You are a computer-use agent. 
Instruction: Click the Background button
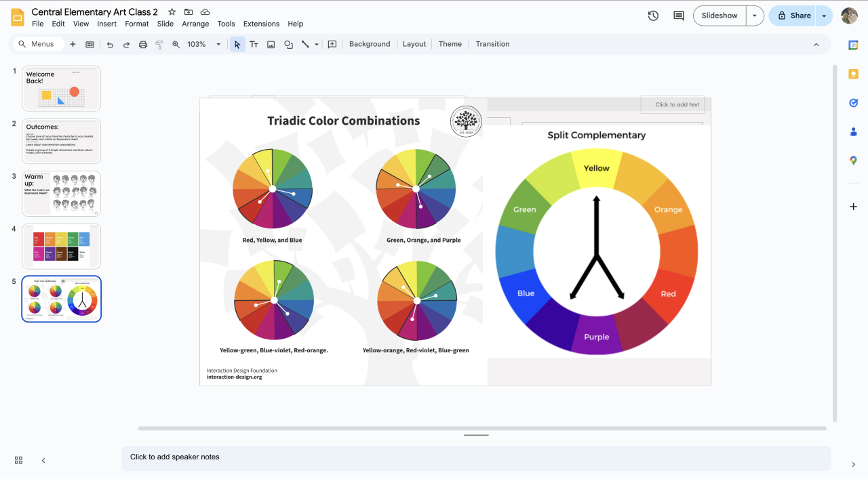370,44
